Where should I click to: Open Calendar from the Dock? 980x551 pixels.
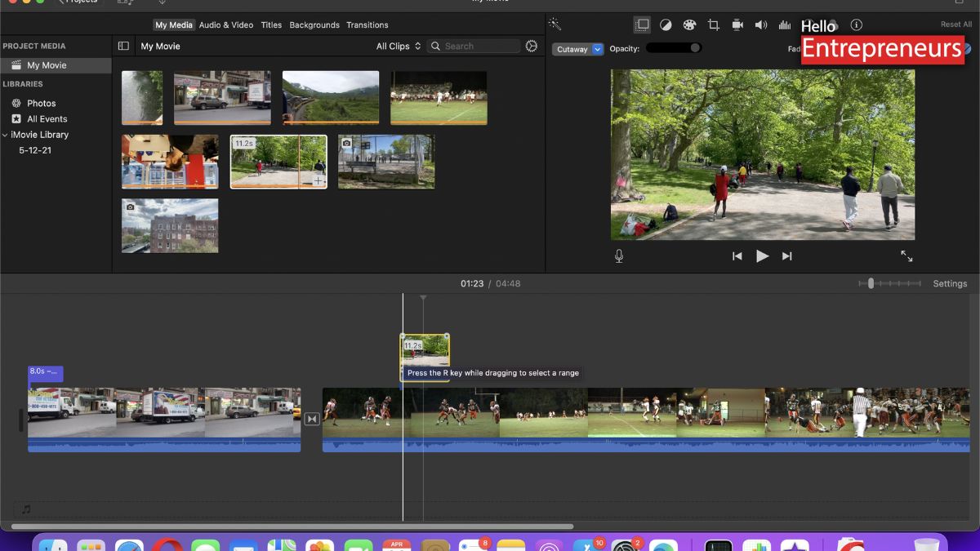click(x=396, y=545)
